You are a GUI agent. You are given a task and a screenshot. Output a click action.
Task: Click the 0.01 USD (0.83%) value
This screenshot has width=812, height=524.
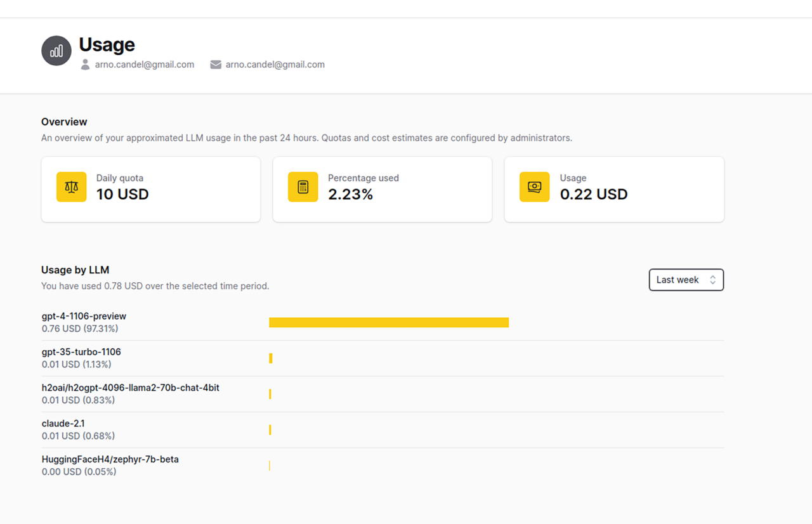[x=79, y=400]
